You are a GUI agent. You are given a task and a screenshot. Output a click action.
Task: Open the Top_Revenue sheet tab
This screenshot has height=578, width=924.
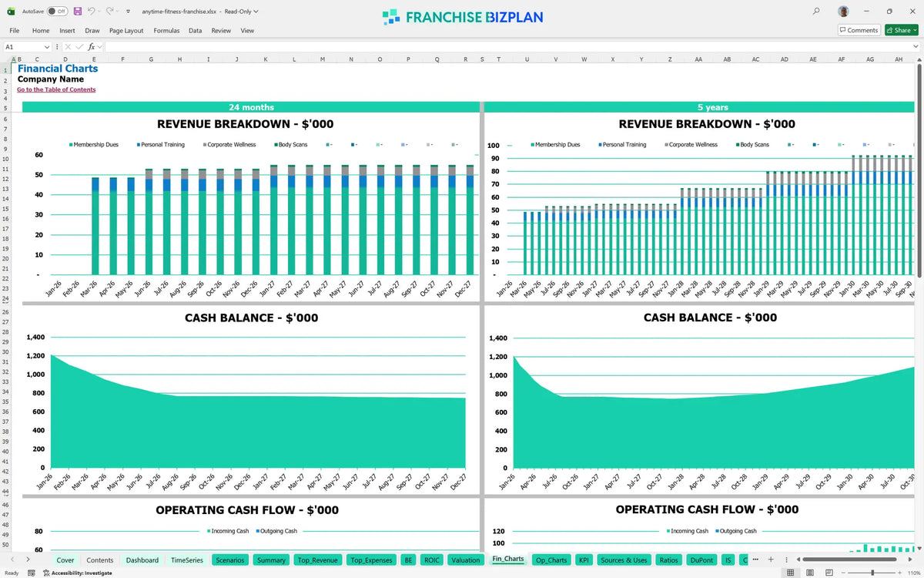[x=317, y=560]
